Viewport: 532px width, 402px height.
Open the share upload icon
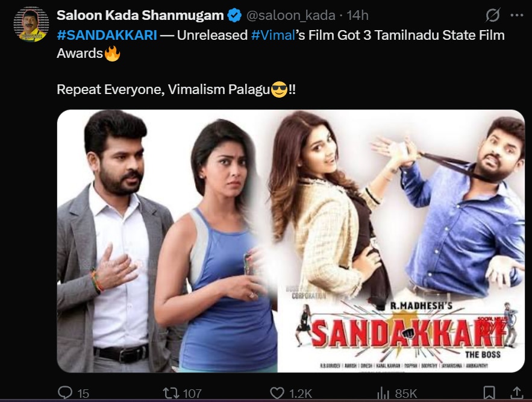click(516, 393)
